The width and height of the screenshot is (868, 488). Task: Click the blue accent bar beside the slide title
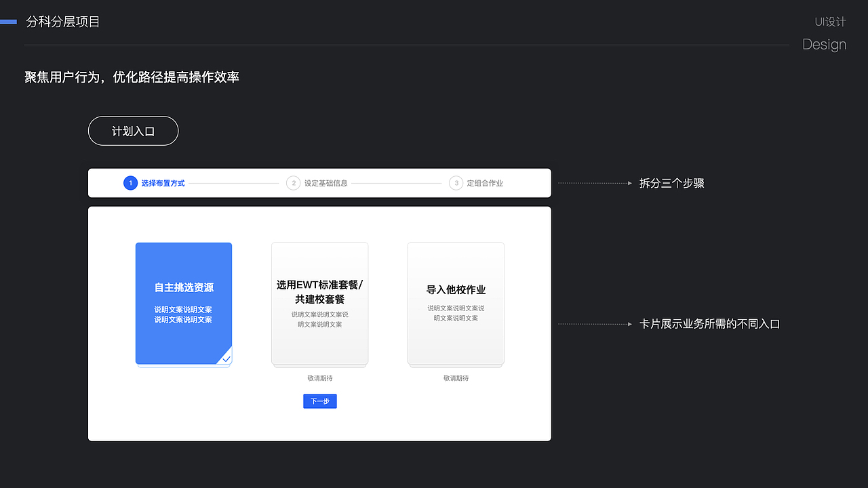8,21
